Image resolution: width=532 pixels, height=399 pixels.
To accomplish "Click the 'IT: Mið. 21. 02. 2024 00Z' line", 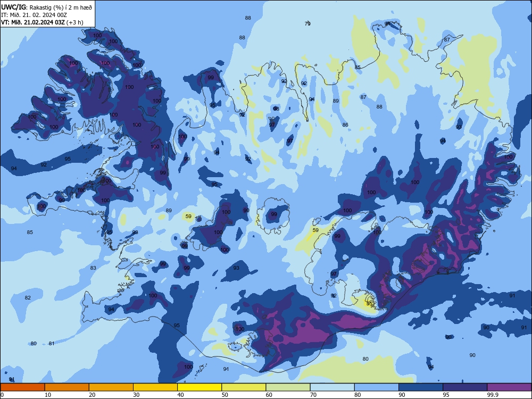I will coord(34,14).
